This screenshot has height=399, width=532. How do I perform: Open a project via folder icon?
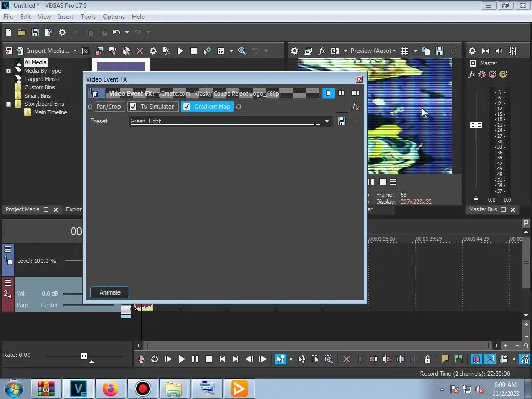tap(22, 32)
